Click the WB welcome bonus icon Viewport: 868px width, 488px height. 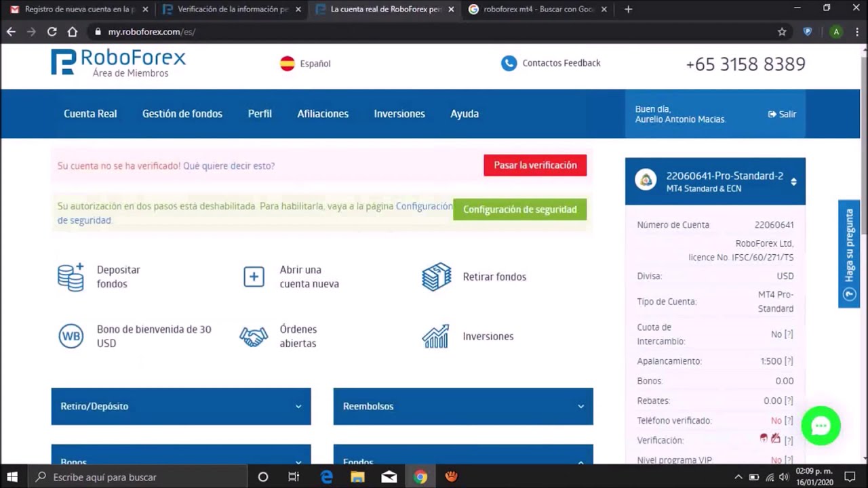click(71, 336)
